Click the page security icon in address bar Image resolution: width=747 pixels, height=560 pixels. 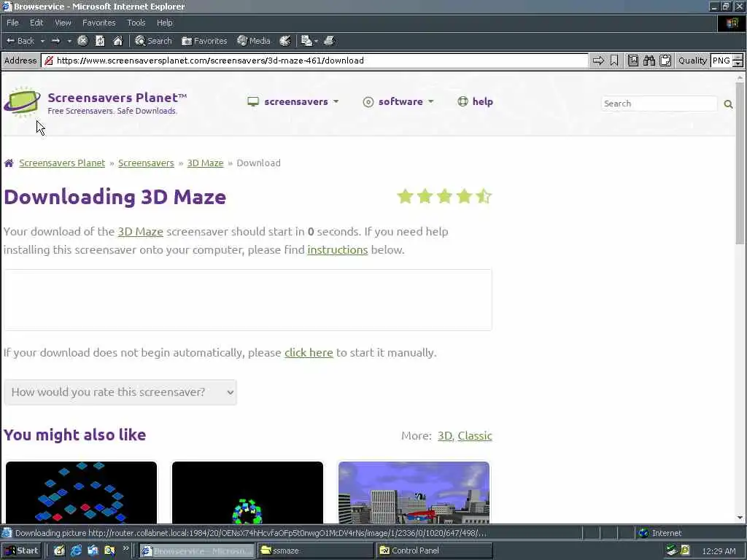(x=49, y=61)
